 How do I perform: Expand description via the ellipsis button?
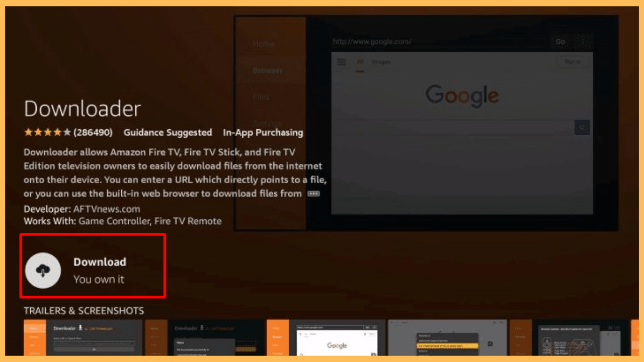tap(313, 194)
